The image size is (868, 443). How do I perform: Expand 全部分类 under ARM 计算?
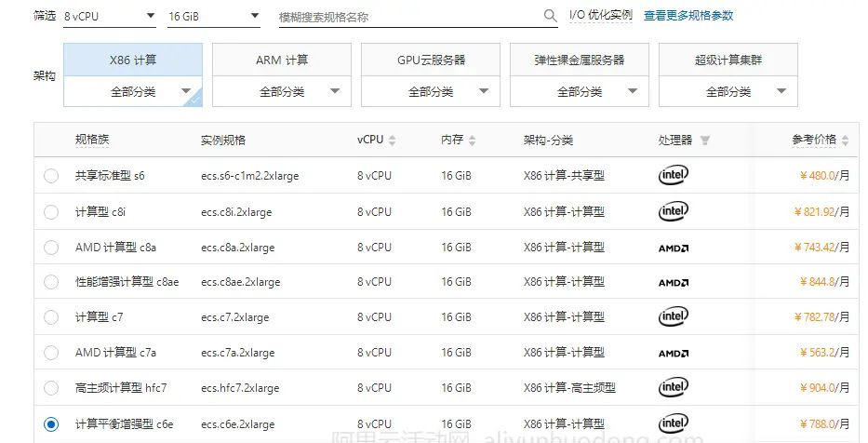pyautogui.click(x=282, y=91)
